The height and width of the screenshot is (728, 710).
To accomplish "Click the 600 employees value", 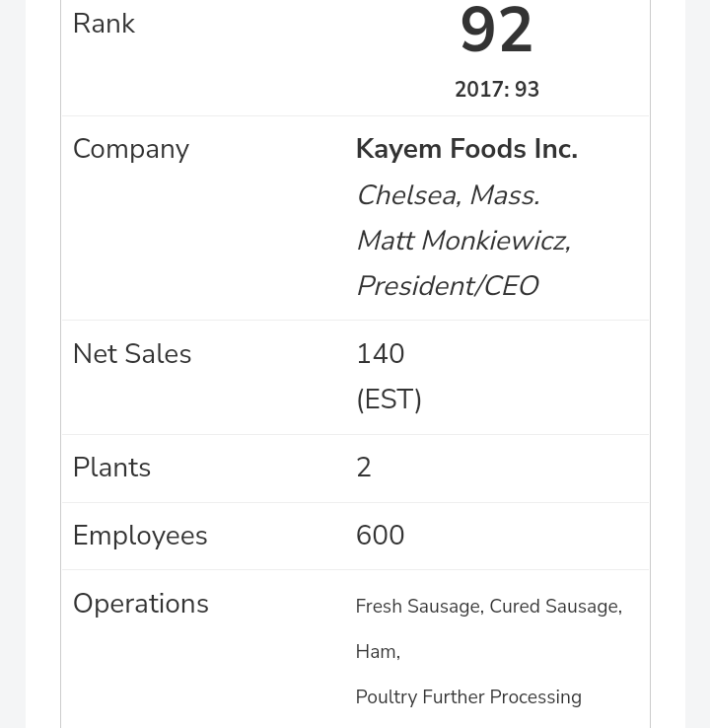I will (380, 536).
